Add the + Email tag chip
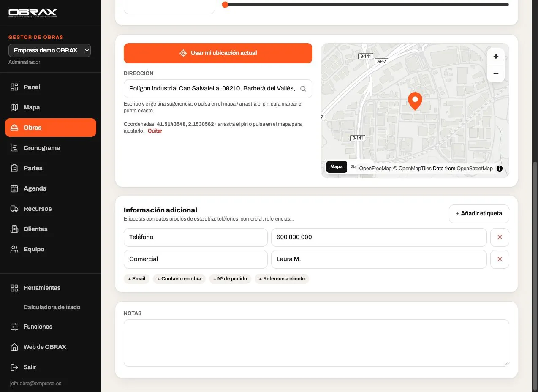This screenshot has height=392, width=538. [x=136, y=279]
